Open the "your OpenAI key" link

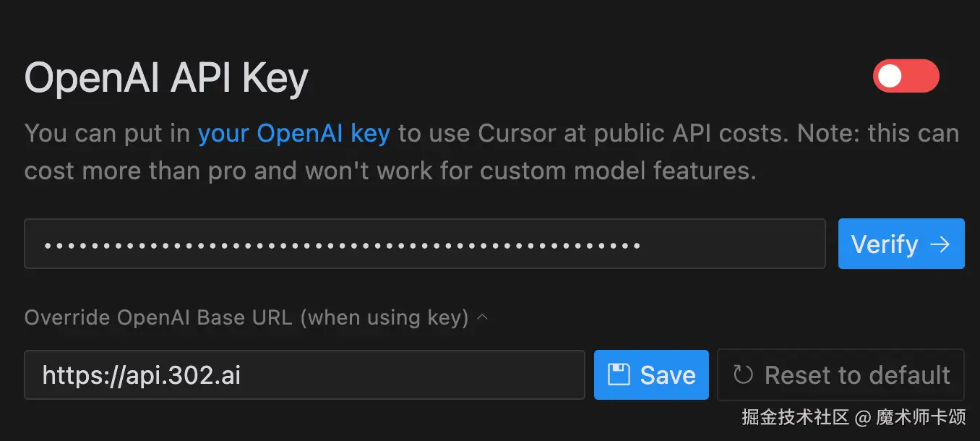[x=293, y=133]
